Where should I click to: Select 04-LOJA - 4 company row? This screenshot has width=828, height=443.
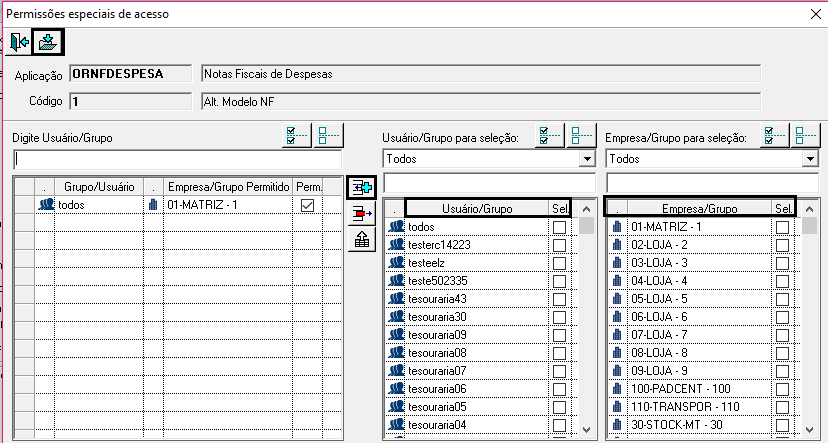click(701, 281)
